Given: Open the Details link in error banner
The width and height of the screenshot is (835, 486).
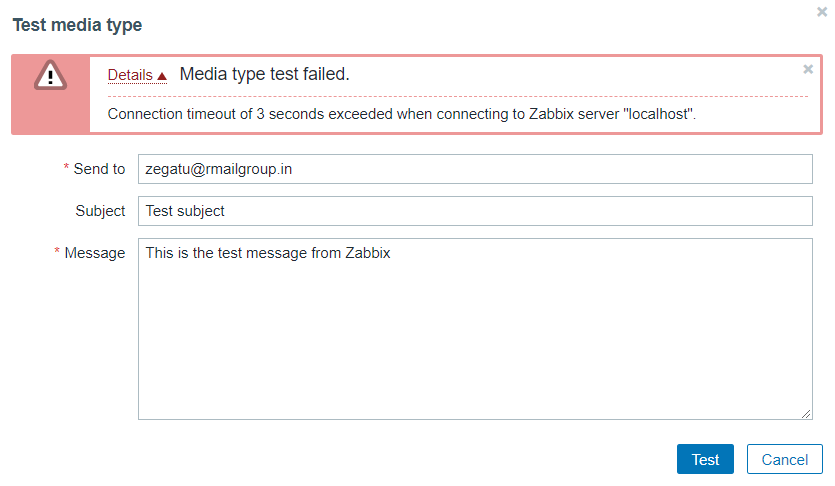Looking at the screenshot, I should coord(130,75).
